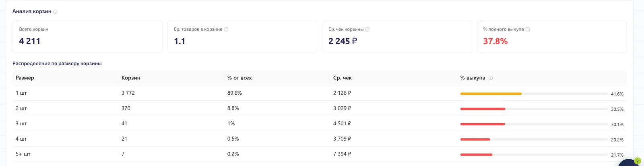Click info icon beside % полного выкупа
The height and width of the screenshot is (166, 644).
pyautogui.click(x=528, y=29)
